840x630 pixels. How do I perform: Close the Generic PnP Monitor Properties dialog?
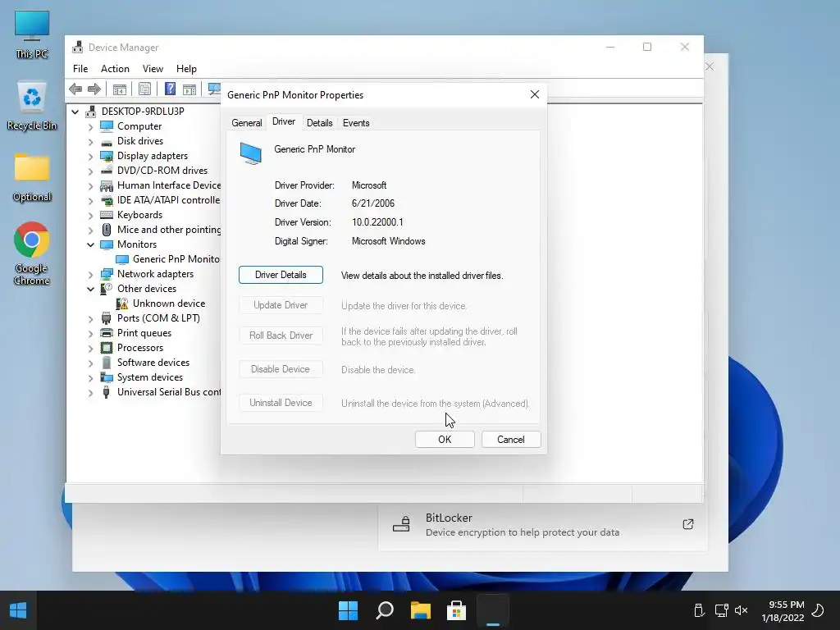(x=535, y=94)
